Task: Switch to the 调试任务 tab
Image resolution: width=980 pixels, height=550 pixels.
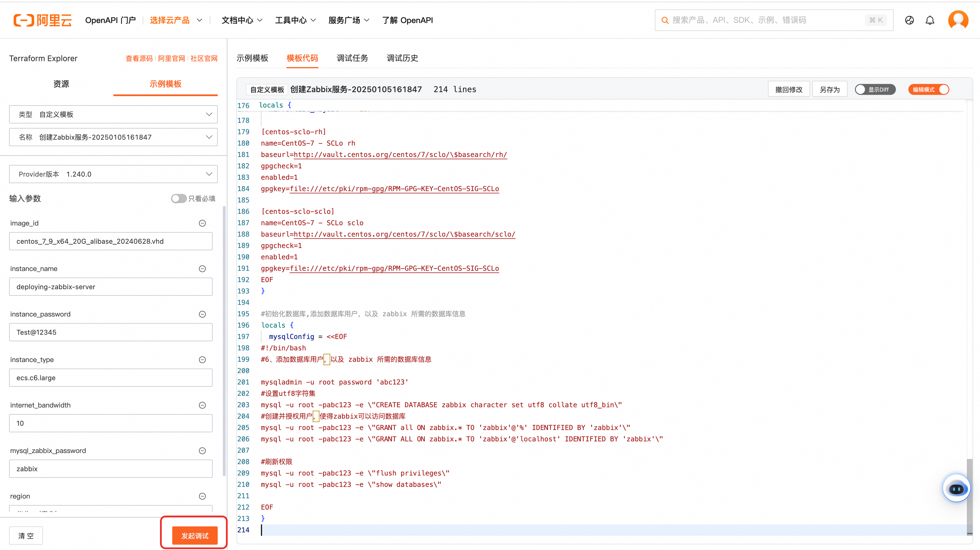Action: pos(352,58)
